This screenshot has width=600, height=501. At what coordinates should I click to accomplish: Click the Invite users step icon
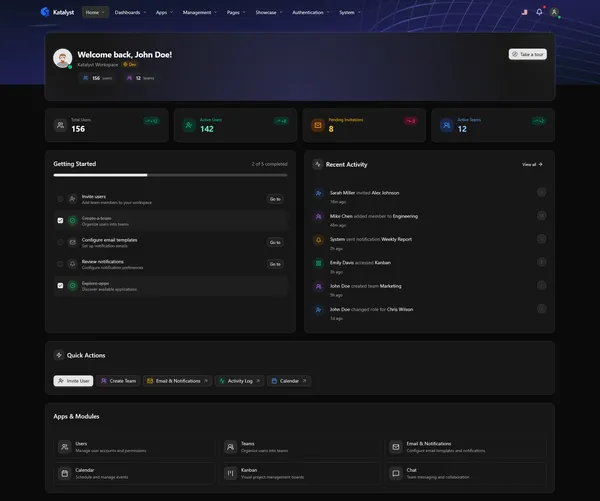72,199
